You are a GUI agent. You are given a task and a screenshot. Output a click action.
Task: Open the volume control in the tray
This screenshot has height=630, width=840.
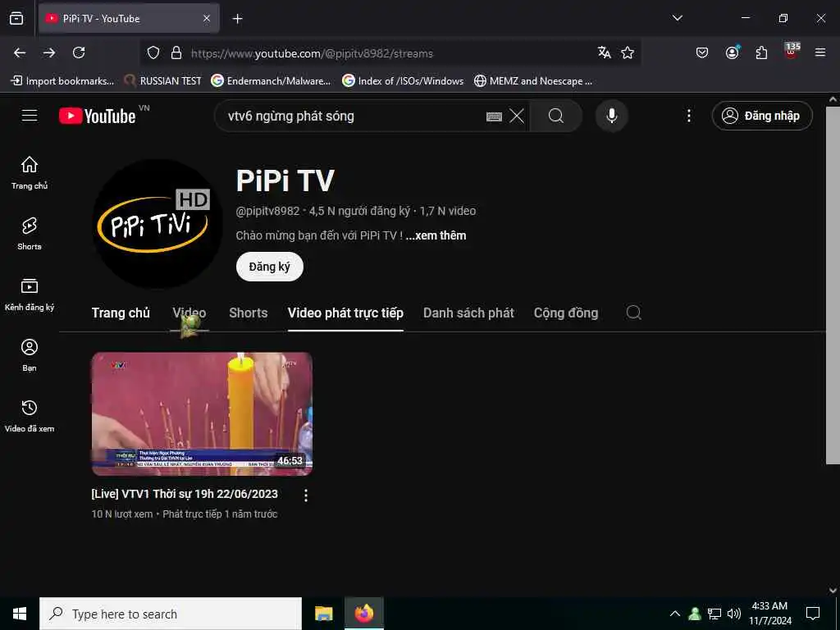pyautogui.click(x=734, y=614)
